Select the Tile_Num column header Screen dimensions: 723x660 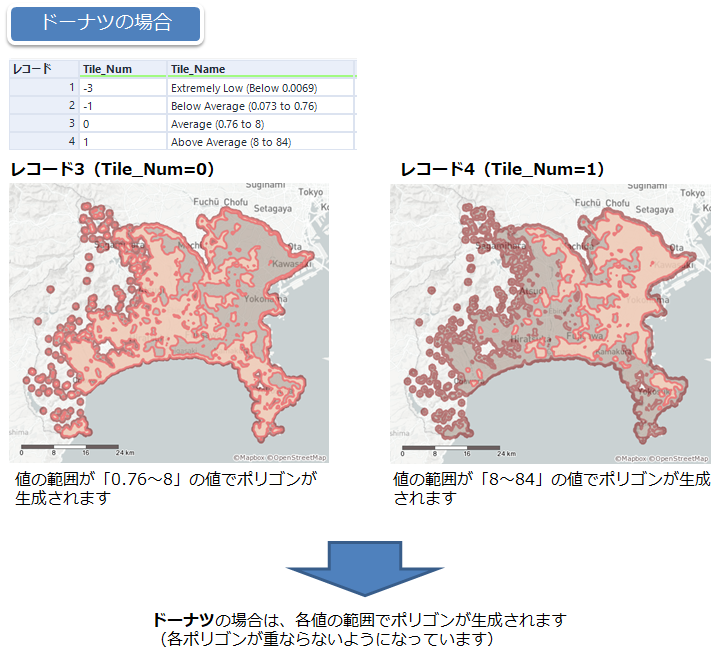click(x=122, y=69)
